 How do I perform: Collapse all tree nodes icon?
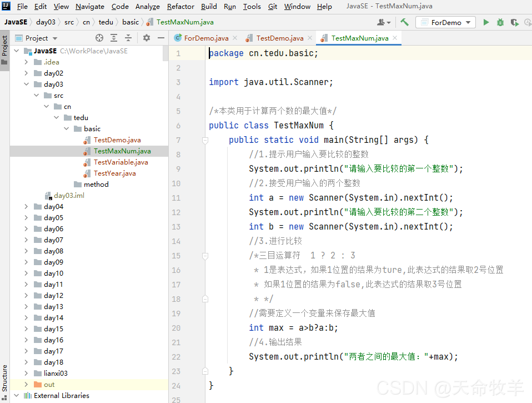coord(128,38)
